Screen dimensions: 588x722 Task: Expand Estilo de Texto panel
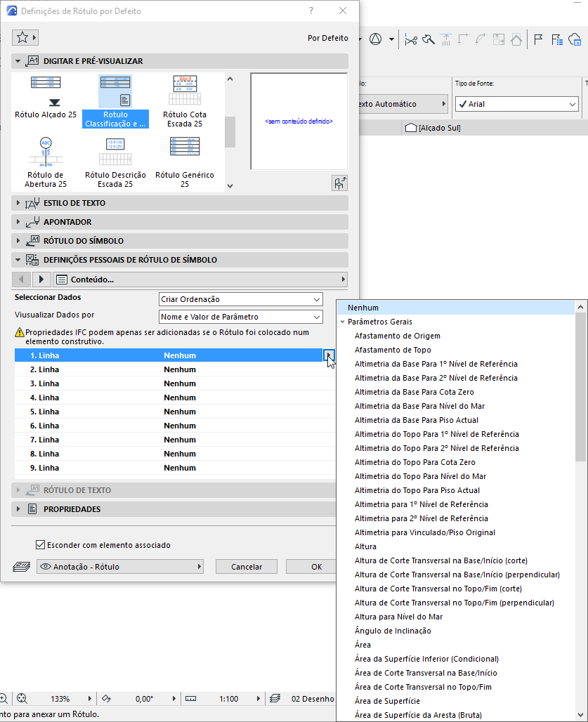tap(18, 203)
